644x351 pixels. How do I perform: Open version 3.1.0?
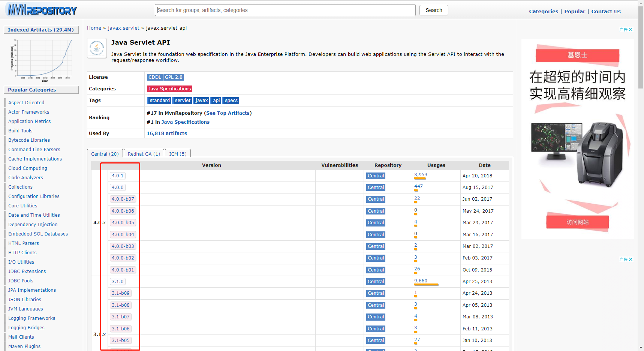117,282
